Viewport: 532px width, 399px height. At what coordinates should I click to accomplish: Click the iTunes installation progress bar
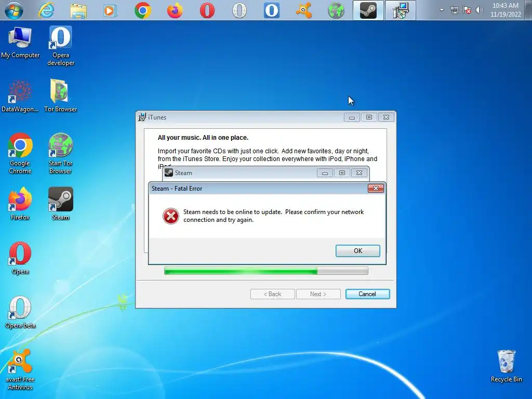[x=266, y=271]
